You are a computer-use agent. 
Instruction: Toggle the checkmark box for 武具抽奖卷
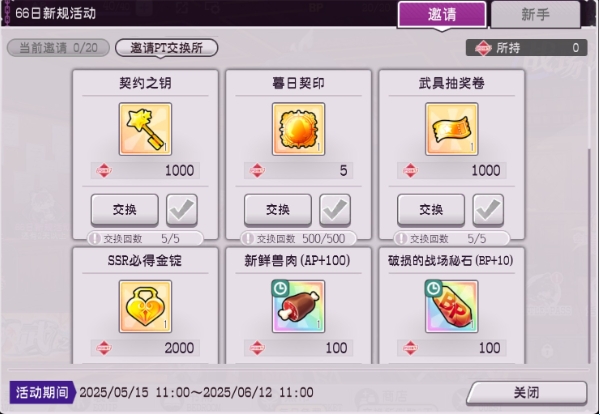pyautogui.click(x=488, y=210)
